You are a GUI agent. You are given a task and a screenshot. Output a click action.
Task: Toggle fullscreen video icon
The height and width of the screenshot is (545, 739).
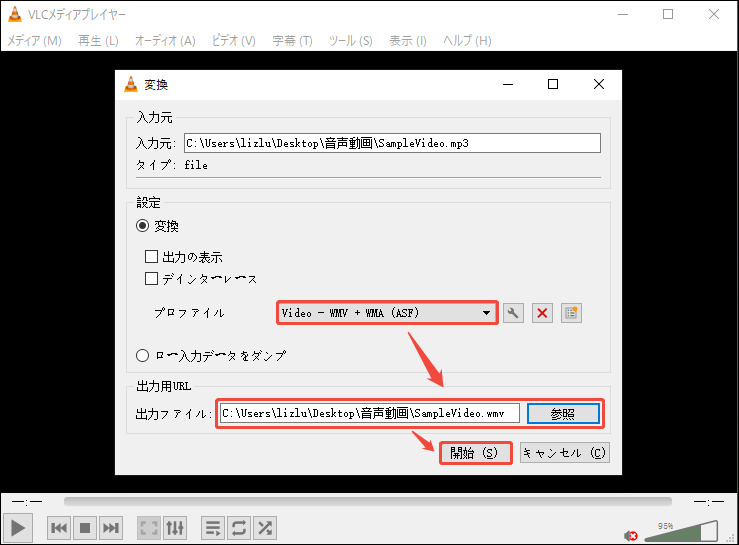pos(149,528)
